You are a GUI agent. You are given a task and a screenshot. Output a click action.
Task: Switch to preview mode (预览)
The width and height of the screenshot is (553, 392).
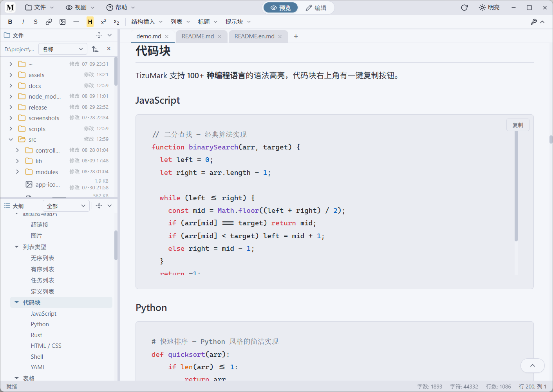click(281, 8)
